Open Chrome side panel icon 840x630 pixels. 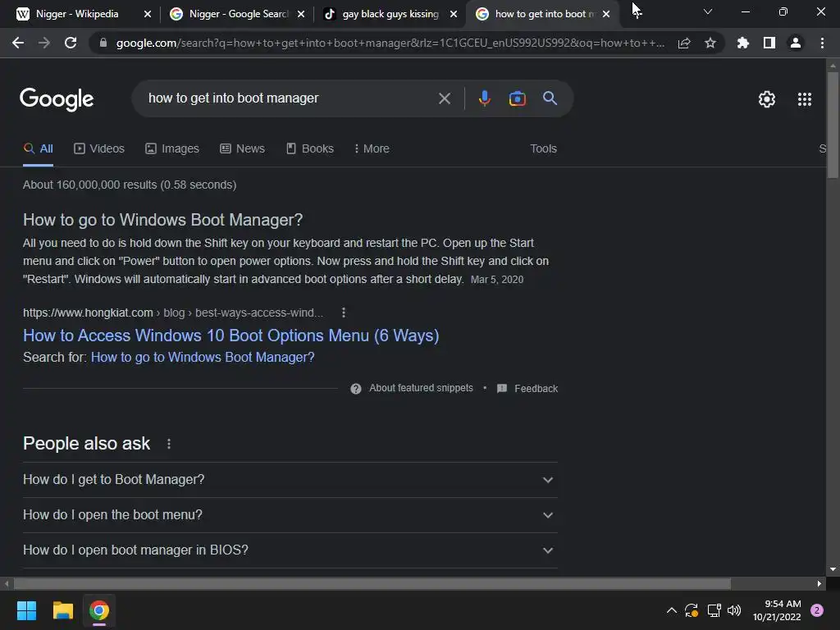(769, 43)
